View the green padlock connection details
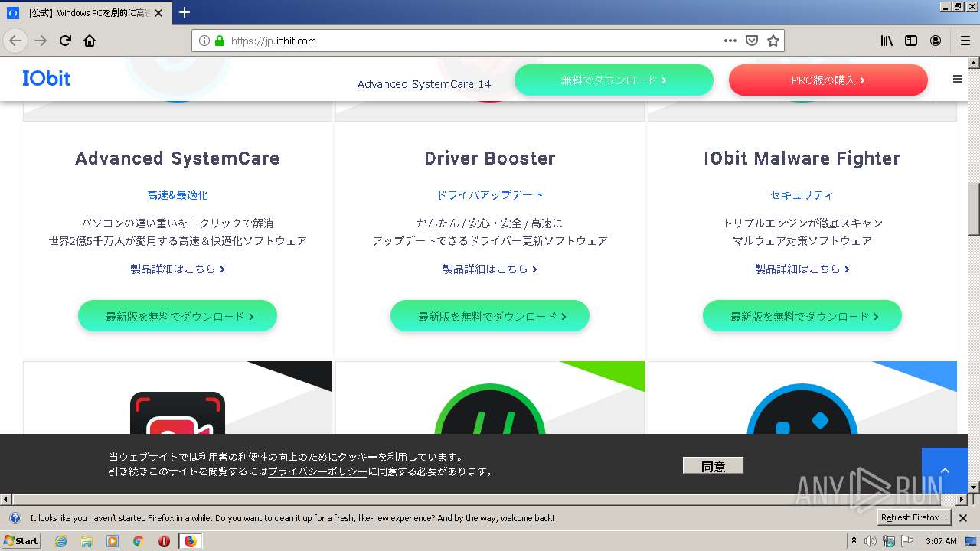 tap(220, 41)
